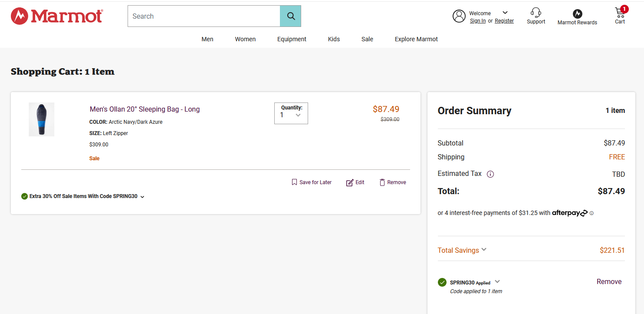Click the green check beside the SPRING30 promo

coord(24,196)
